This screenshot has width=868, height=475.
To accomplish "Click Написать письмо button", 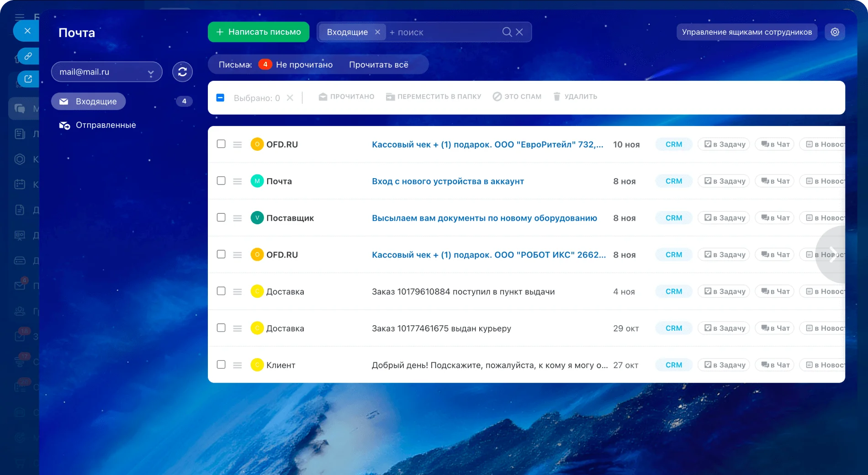I will (259, 32).
